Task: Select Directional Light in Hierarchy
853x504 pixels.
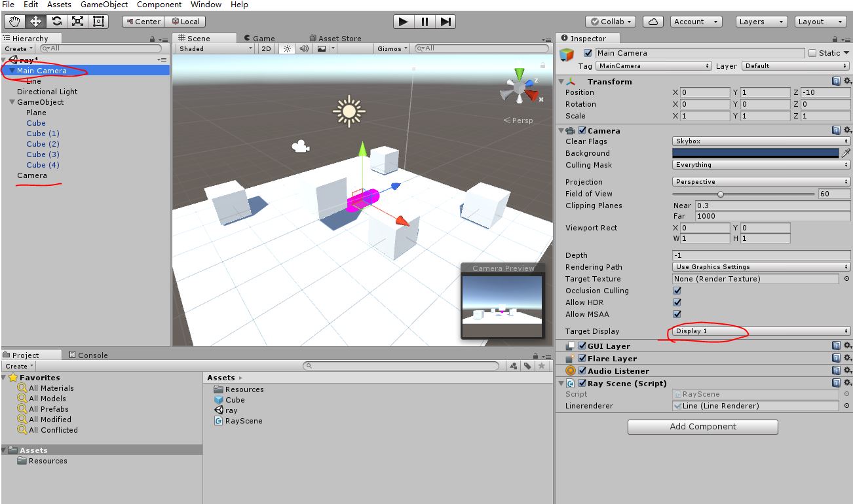Action: [47, 92]
